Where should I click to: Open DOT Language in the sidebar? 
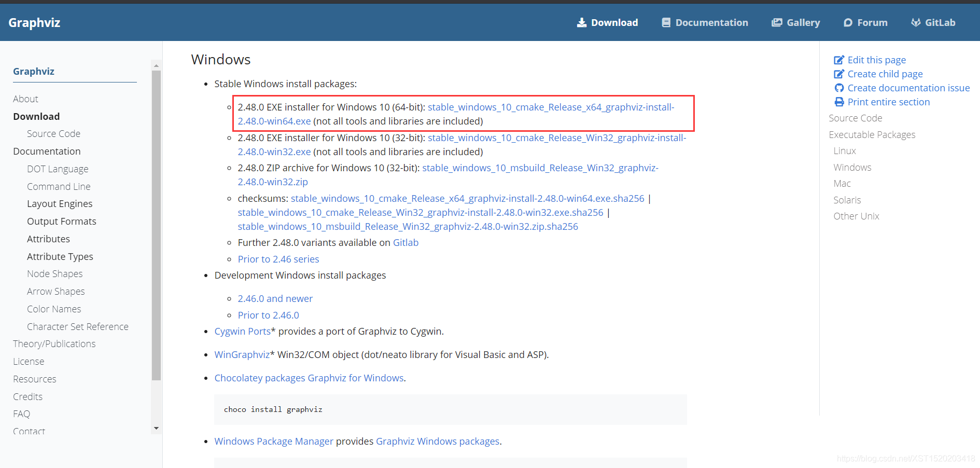58,169
